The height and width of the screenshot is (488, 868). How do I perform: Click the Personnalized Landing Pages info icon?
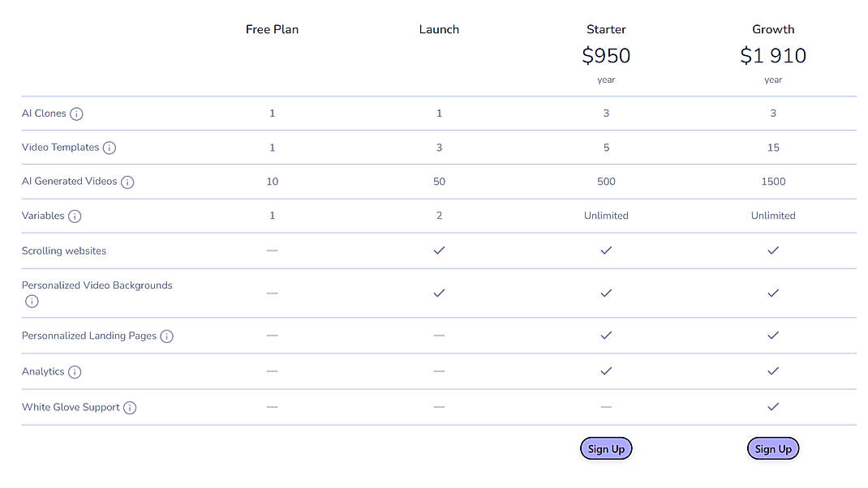click(x=166, y=336)
